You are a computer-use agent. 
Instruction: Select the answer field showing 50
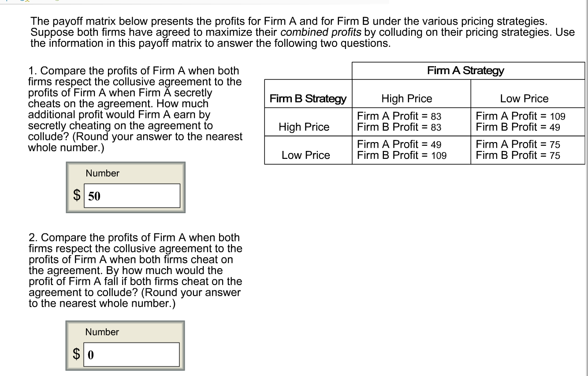(x=131, y=196)
